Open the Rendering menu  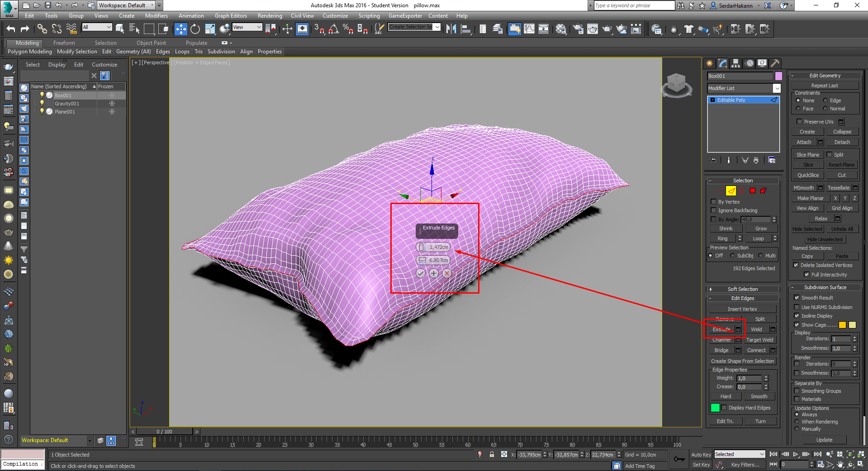tap(270, 16)
